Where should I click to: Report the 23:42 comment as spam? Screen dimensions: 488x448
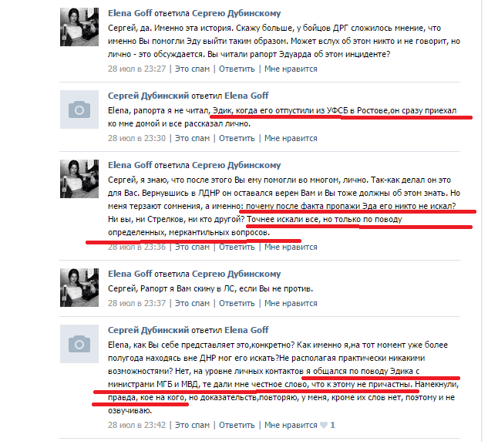[x=192, y=426]
